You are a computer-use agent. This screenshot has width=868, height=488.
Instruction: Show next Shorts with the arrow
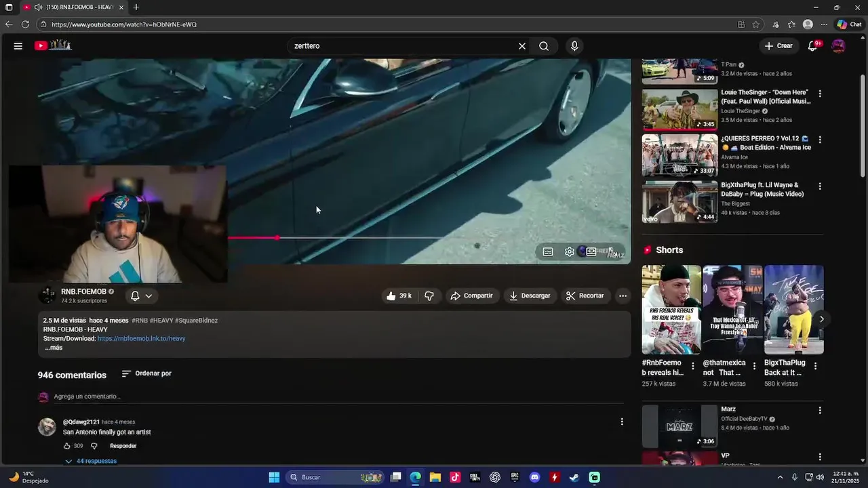coord(821,319)
